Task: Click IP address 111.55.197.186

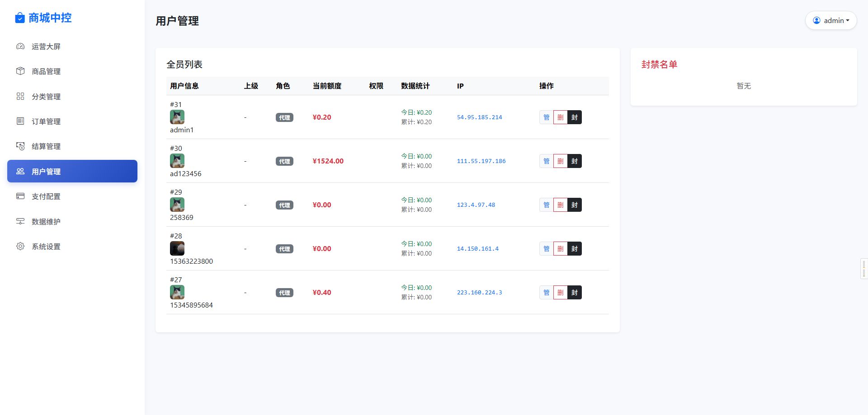Action: tap(481, 161)
